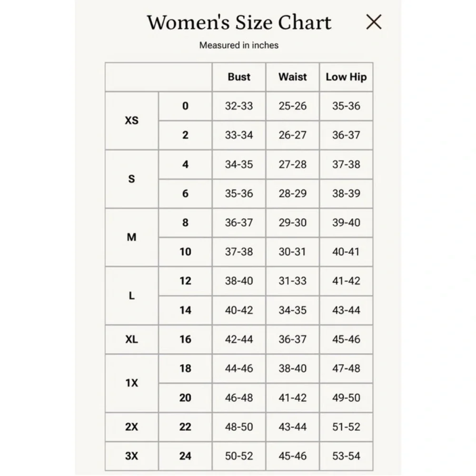Click the 53-54 low hip cell

pyautogui.click(x=346, y=456)
